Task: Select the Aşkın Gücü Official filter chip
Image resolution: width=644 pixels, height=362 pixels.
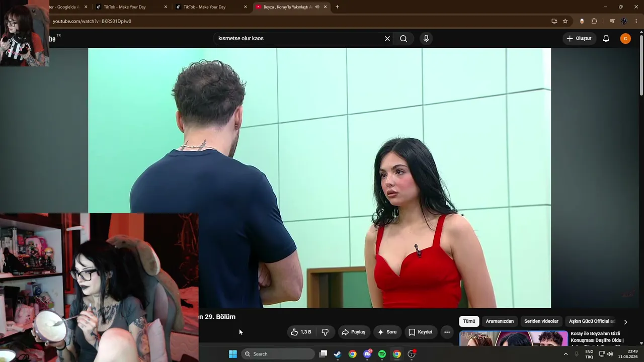Action: coord(592,321)
